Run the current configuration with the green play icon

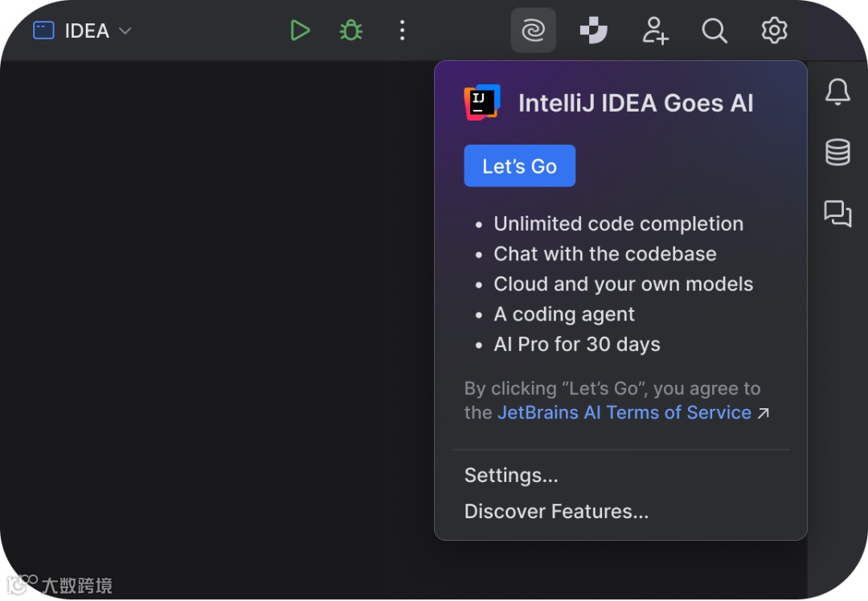[300, 31]
